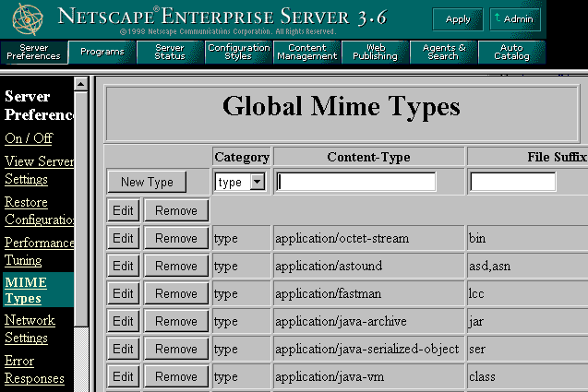Viewport: 588px width, 392px height.
Task: Click the sidebar scroll up arrow
Action: click(80, 84)
